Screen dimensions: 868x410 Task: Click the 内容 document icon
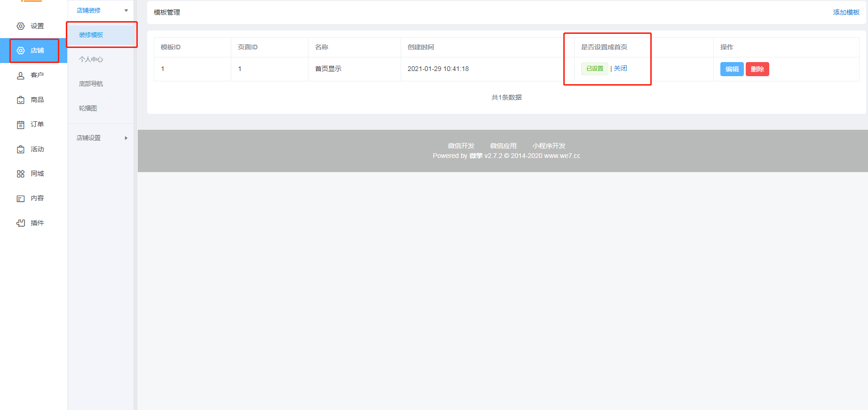(21, 198)
